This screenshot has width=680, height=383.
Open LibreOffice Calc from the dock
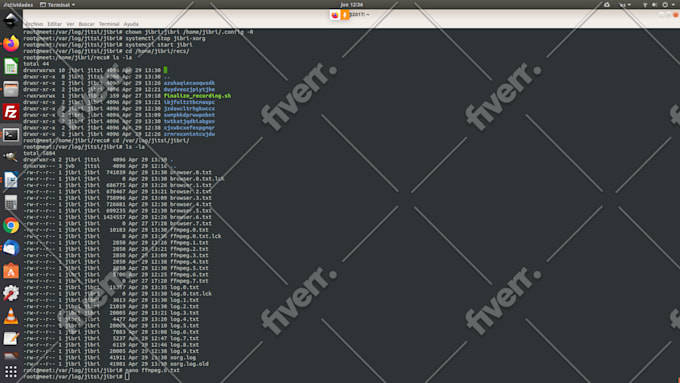pos(11,66)
